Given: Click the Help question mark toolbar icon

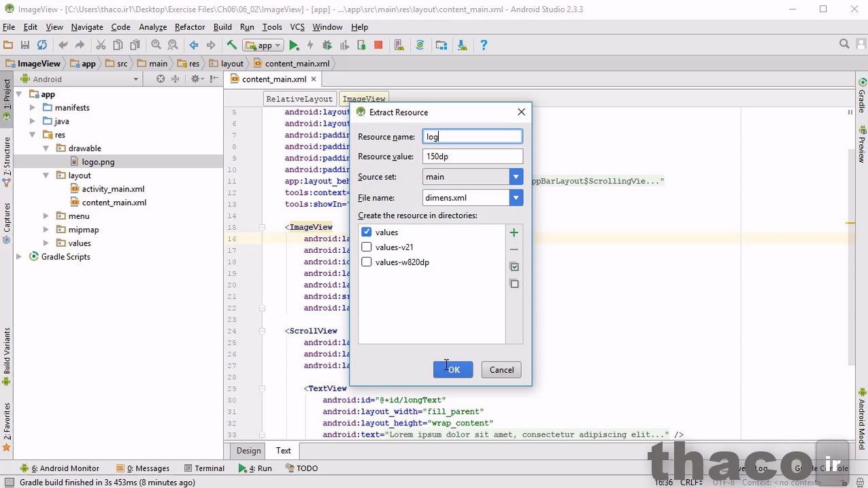Looking at the screenshot, I should tap(484, 46).
